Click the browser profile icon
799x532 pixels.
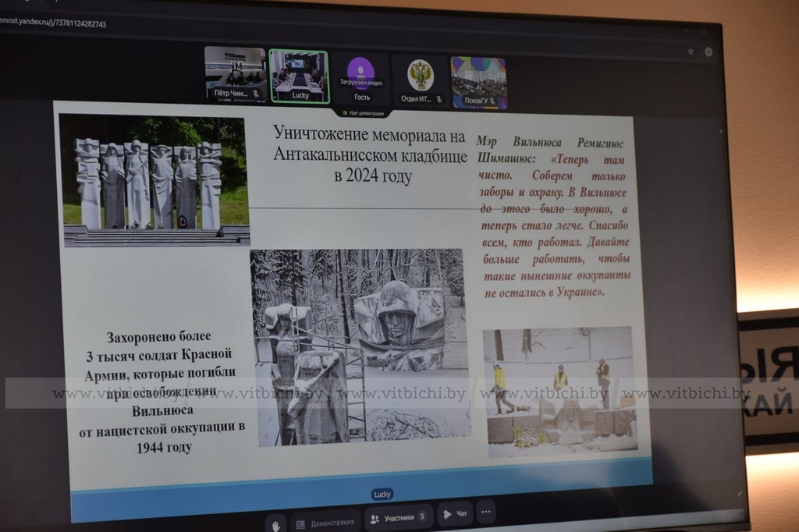708,52
